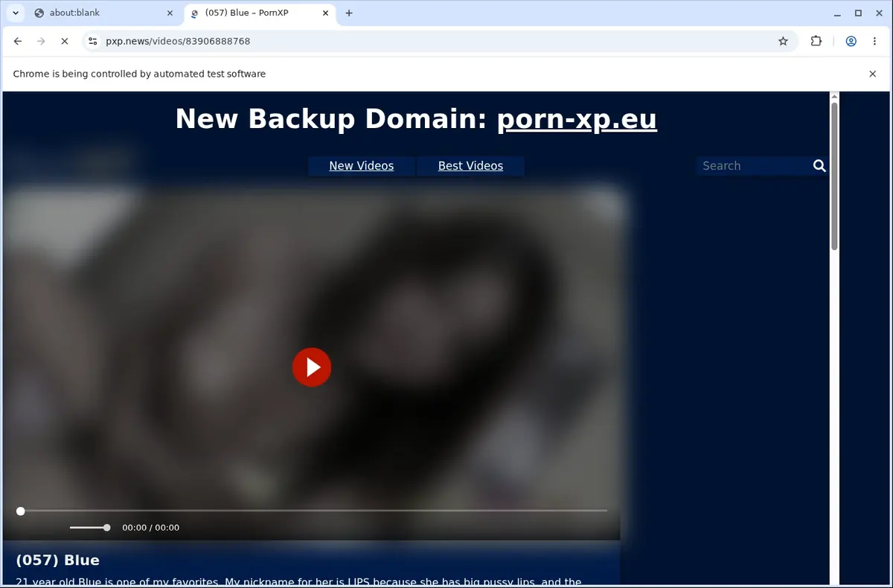Adjust the video volume slider
This screenshot has width=893, height=588.
pyautogui.click(x=90, y=527)
